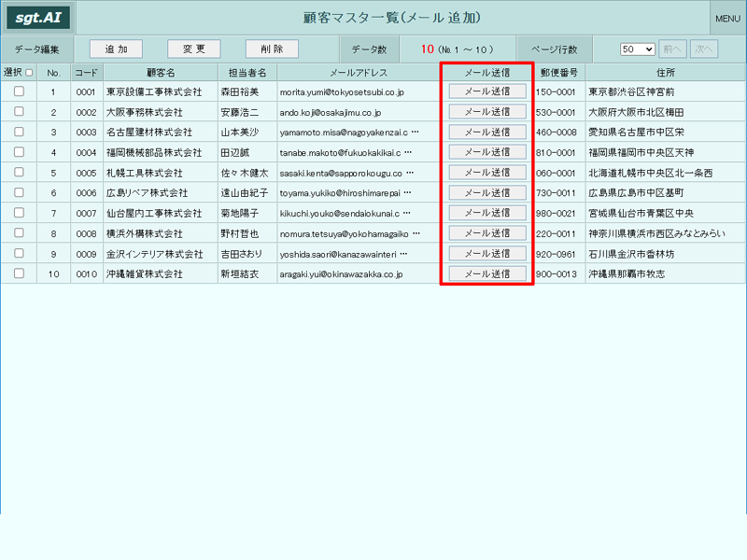
Task: Click メール送信 for 菊地陽子
Action: tap(487, 213)
